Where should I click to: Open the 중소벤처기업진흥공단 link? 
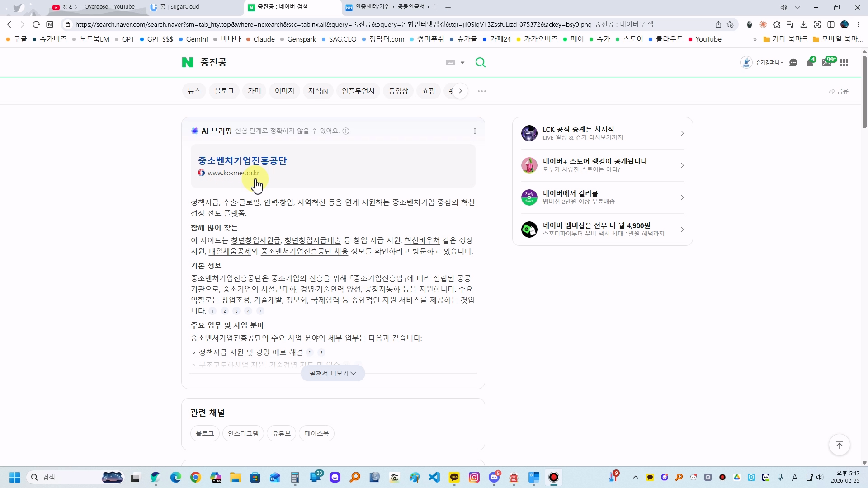(x=242, y=161)
